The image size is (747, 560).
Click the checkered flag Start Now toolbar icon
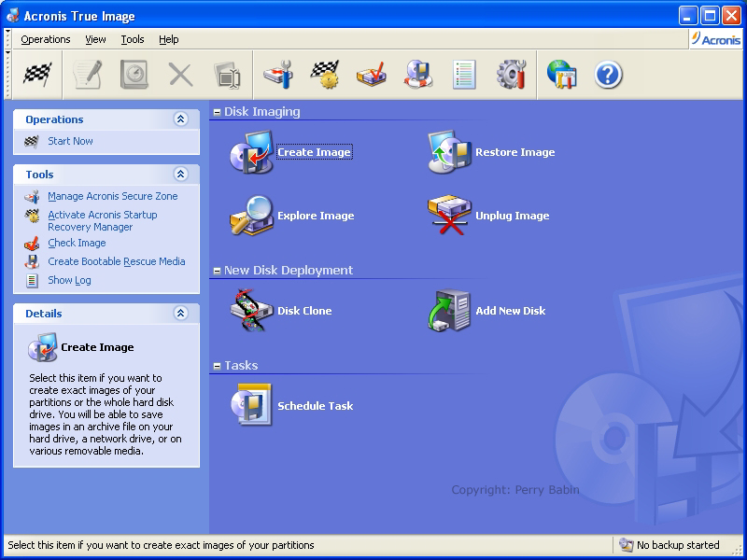click(x=37, y=75)
